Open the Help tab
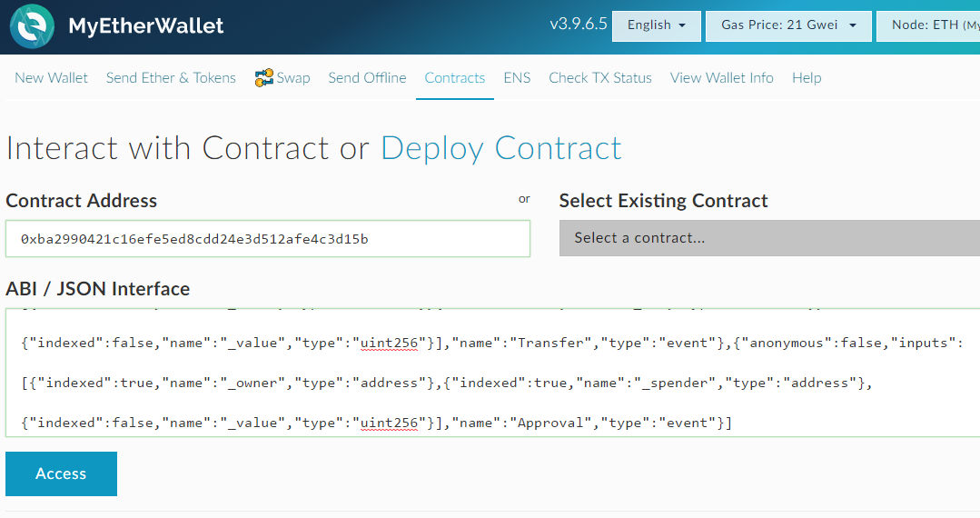This screenshot has width=980, height=518. 807,78
